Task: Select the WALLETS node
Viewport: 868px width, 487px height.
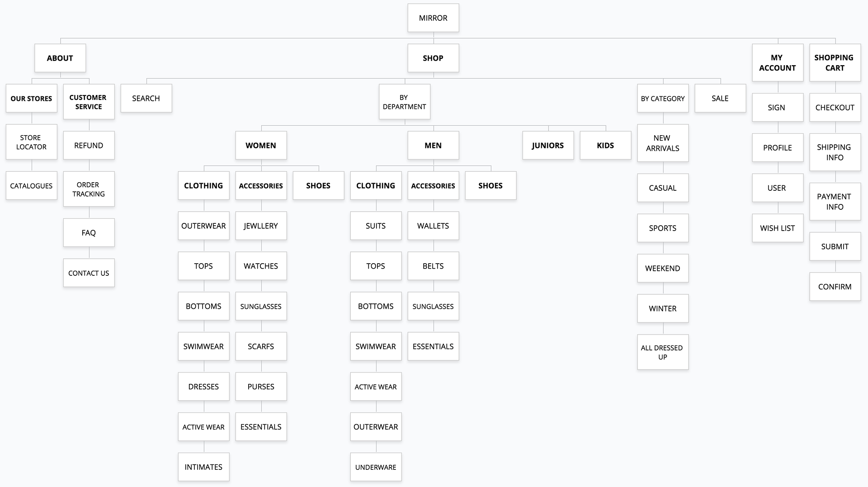Action: pos(433,226)
